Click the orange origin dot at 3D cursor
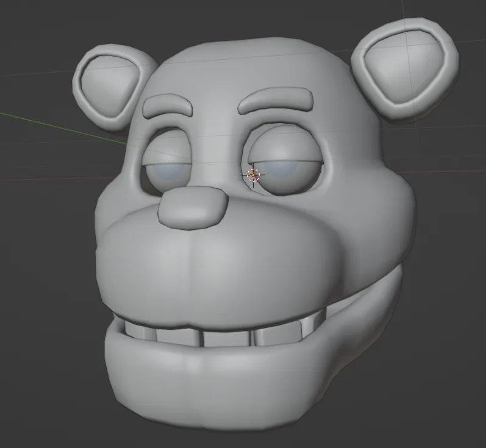The height and width of the screenshot is (448, 486). [x=254, y=175]
